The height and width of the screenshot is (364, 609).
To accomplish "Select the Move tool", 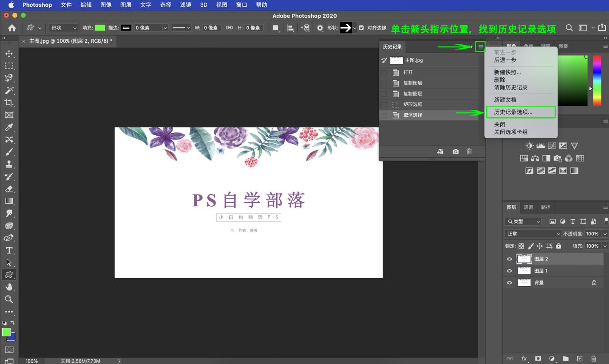I will click(9, 53).
